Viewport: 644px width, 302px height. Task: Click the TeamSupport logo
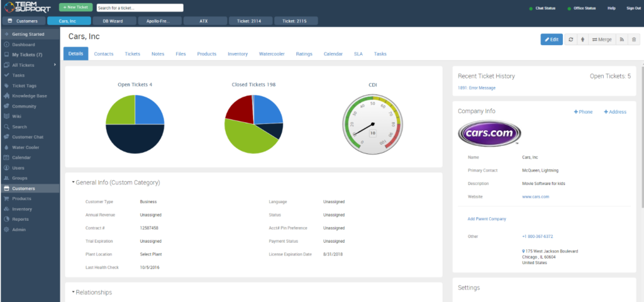coord(28,8)
